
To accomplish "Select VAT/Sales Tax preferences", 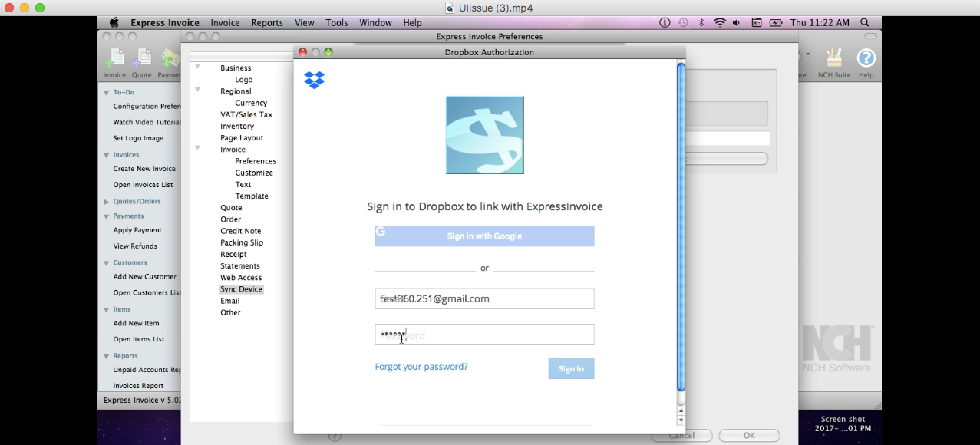I will [x=246, y=114].
